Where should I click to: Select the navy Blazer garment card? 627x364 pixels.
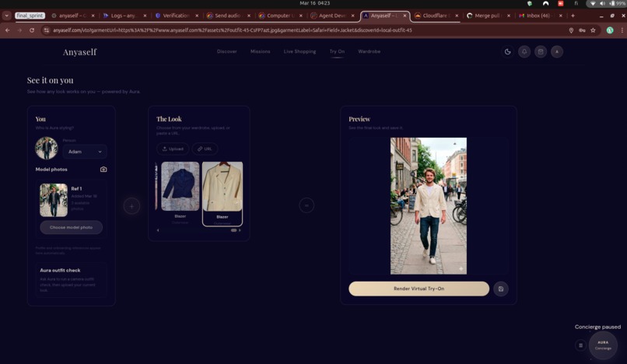(x=180, y=193)
